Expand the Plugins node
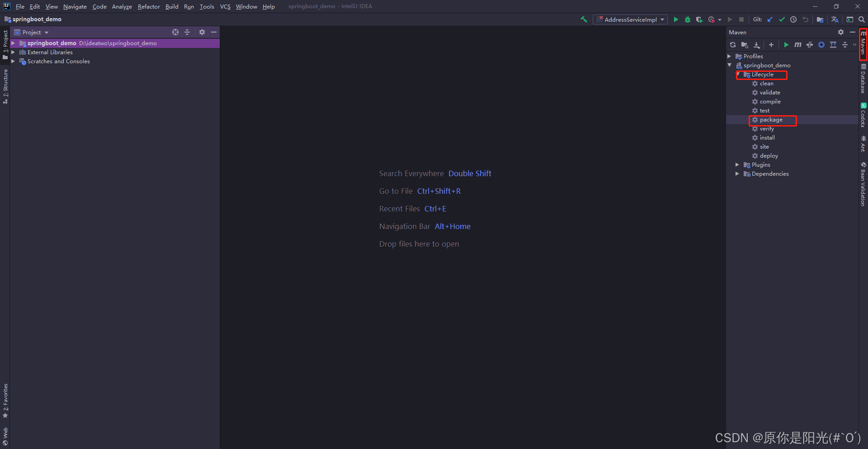Viewport: 868px width, 449px height. tap(737, 165)
